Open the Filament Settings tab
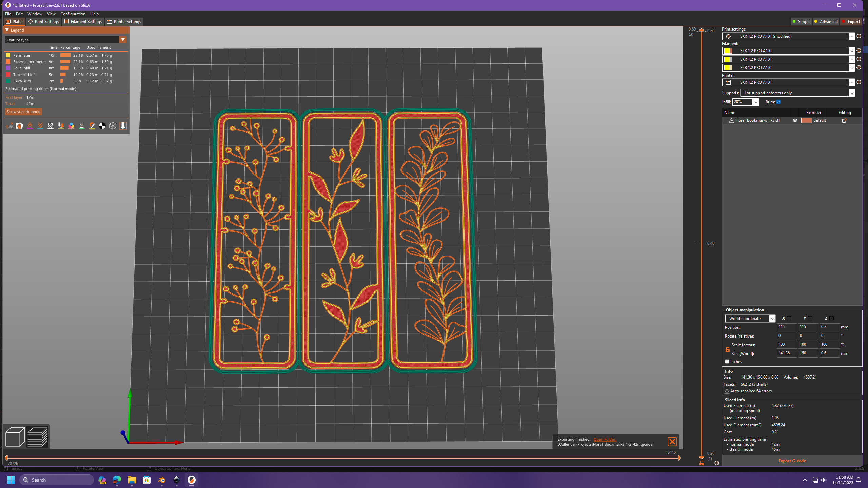Screen dimensions: 868x488 83,22
